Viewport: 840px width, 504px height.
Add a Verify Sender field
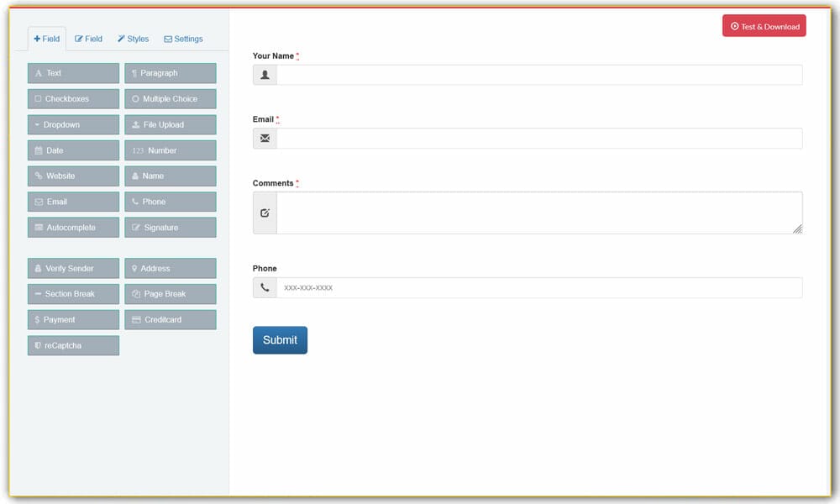(x=73, y=268)
